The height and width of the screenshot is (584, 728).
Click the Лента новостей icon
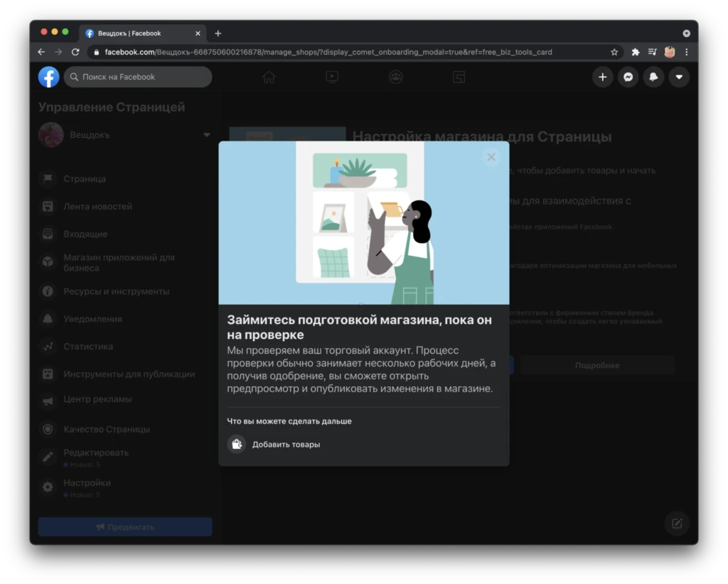[48, 207]
